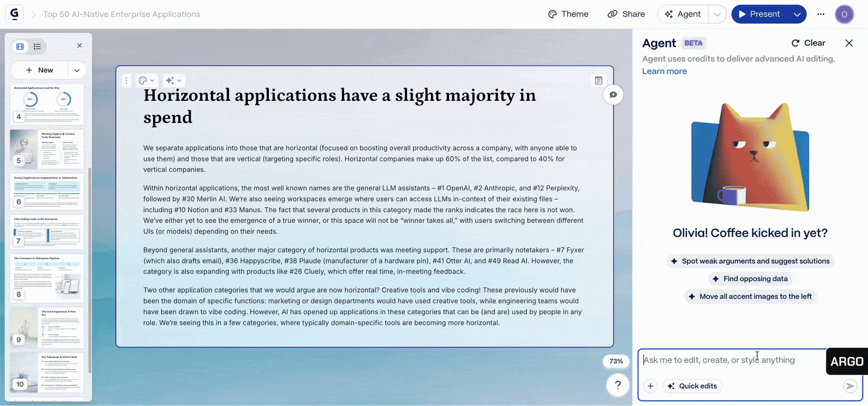868x406 pixels.
Task: Switch sidebar to filmstrip grid view
Action: (x=20, y=46)
